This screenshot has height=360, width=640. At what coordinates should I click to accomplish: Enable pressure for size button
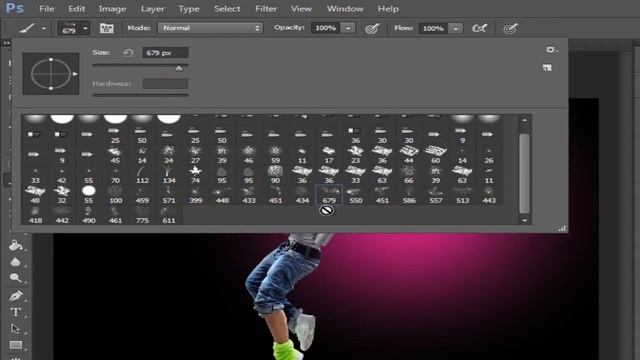510,29
